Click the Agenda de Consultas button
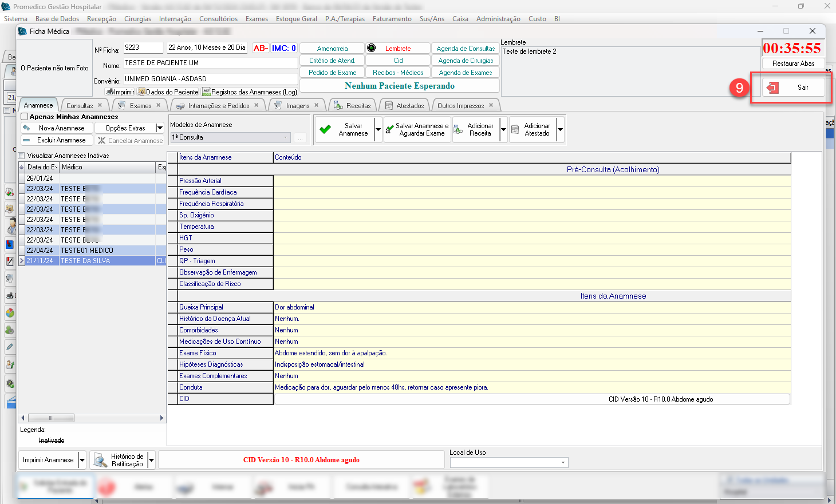 (466, 49)
